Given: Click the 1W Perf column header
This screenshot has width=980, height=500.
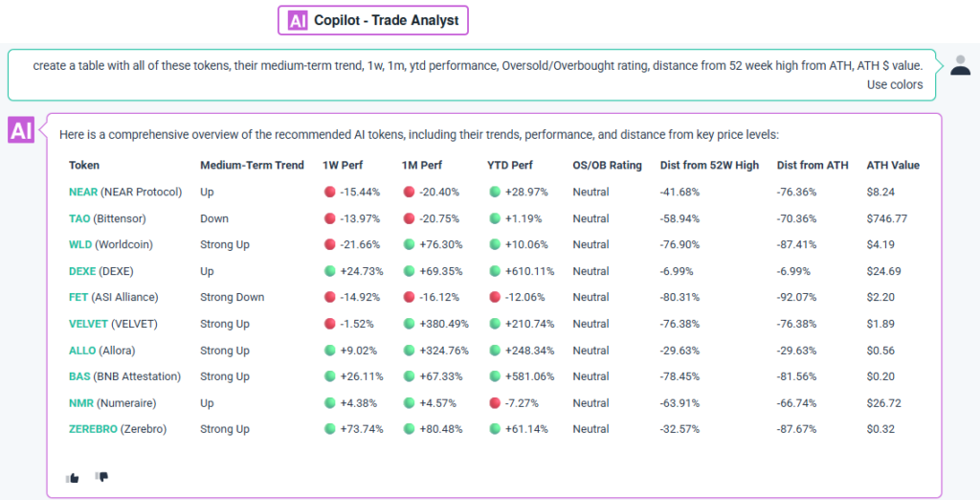Looking at the screenshot, I should [343, 165].
